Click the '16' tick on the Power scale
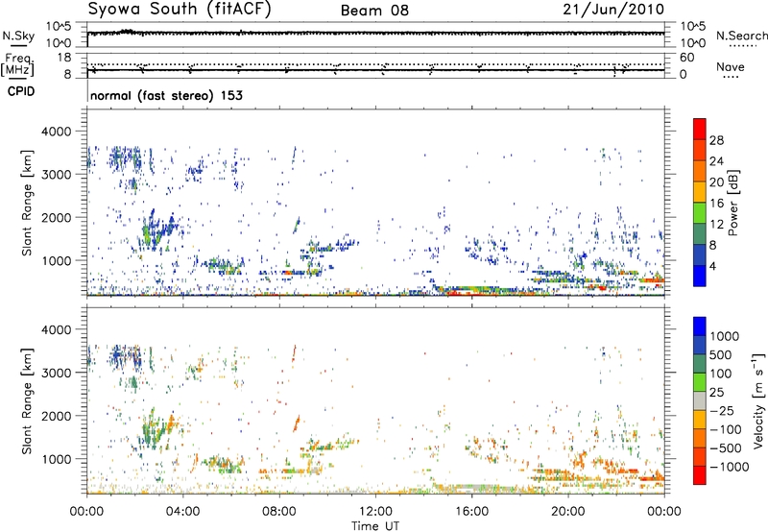768x532 pixels. tap(716, 204)
